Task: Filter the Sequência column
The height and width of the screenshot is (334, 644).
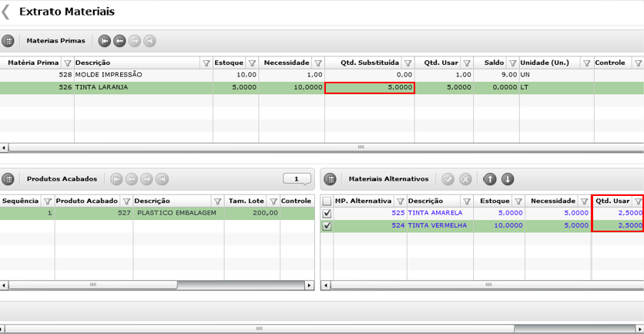Action: click(48, 201)
